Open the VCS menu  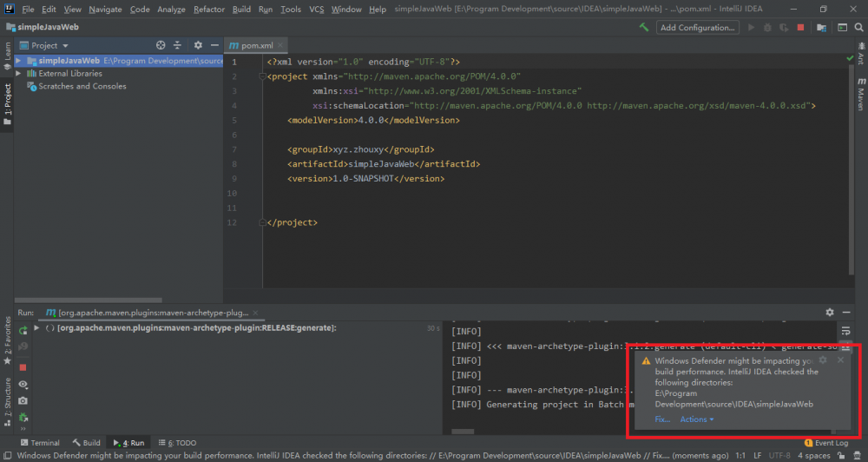coord(316,10)
